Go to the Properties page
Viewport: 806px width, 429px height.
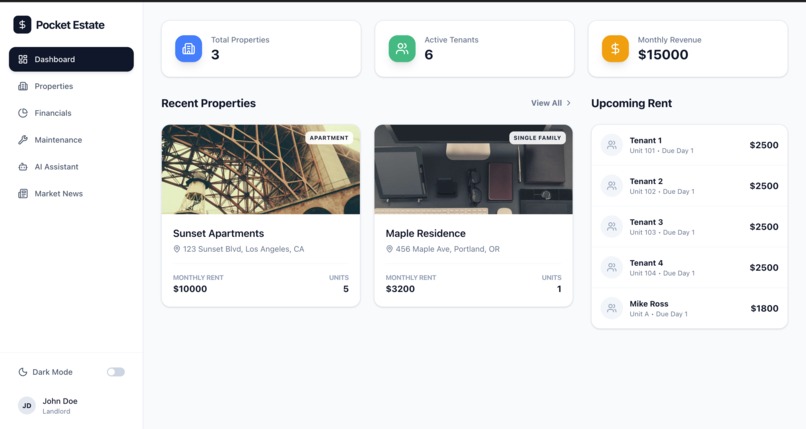pyautogui.click(x=71, y=86)
